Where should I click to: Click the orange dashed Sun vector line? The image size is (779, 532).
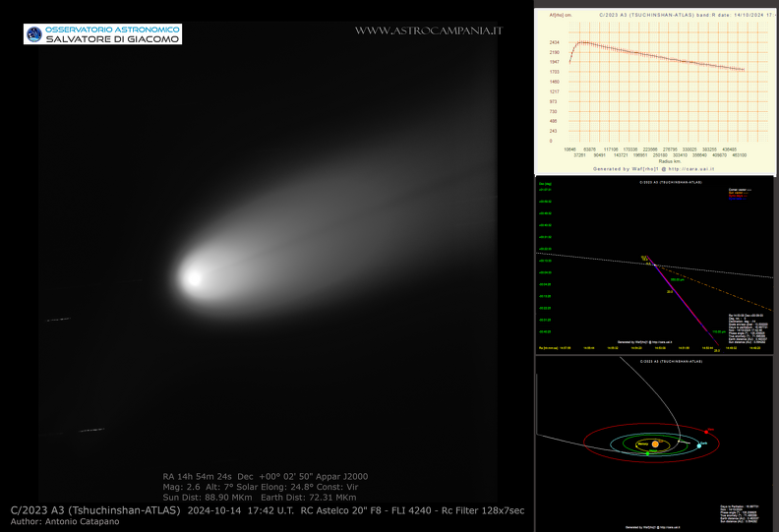[x=715, y=288]
